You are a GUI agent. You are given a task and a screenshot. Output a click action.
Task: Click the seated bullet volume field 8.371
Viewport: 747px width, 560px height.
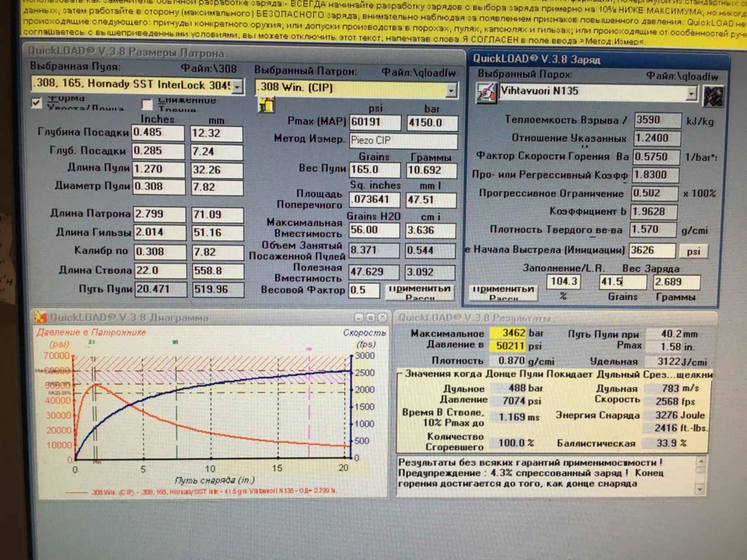pyautogui.click(x=374, y=251)
